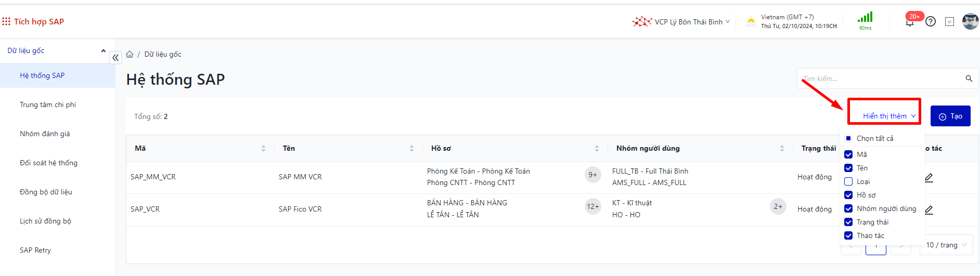980x276 pixels.
Task: Toggle the Chọn tất cả checkbox
Action: point(848,138)
